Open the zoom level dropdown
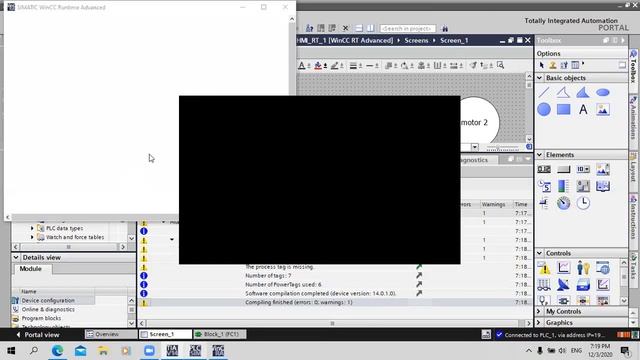This screenshot has width=640, height=360. pyautogui.click(x=475, y=147)
